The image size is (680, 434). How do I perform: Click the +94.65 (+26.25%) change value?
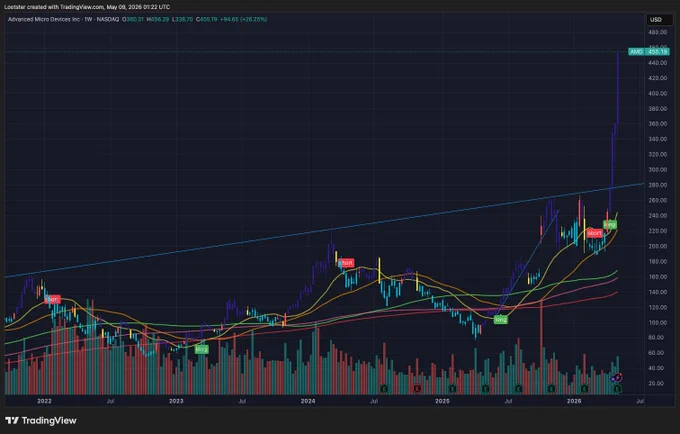243,20
